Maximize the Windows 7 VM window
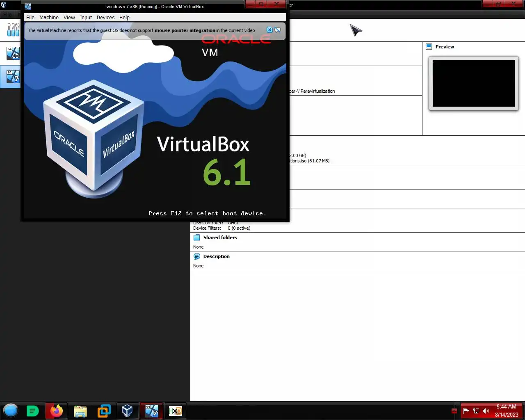Screen dimensions: 525x420 point(261,4)
